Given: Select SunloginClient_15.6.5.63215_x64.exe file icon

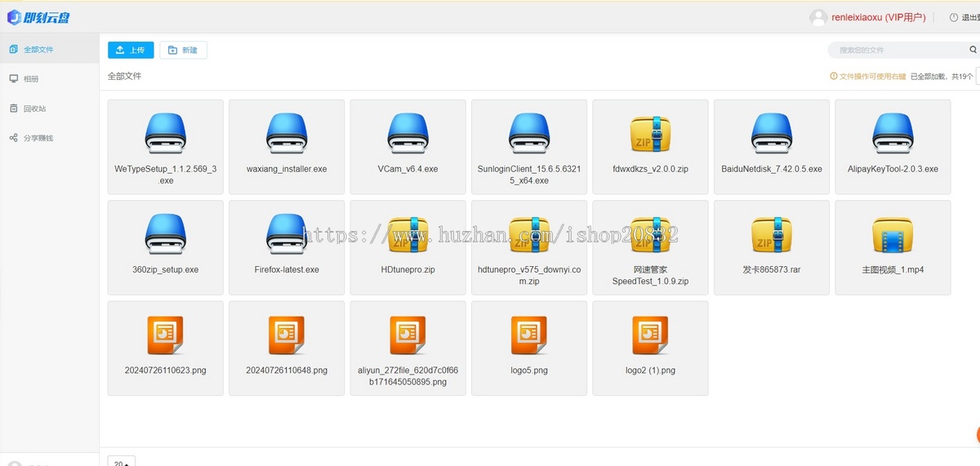Looking at the screenshot, I should pyautogui.click(x=529, y=133).
